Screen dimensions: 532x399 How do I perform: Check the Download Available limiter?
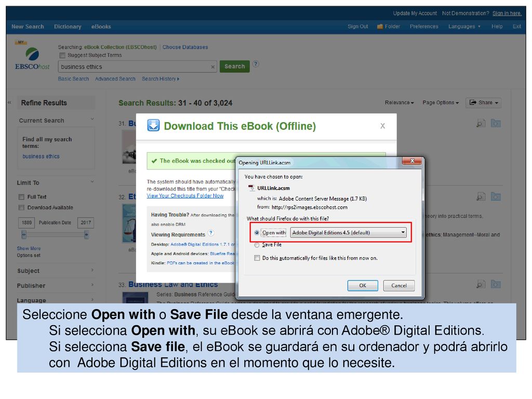[21, 207]
